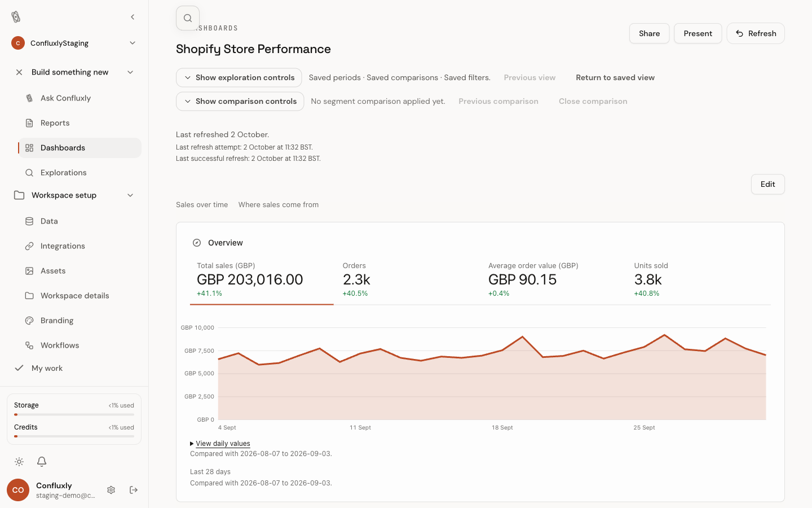Select the Units sold metric tab

coord(699,280)
